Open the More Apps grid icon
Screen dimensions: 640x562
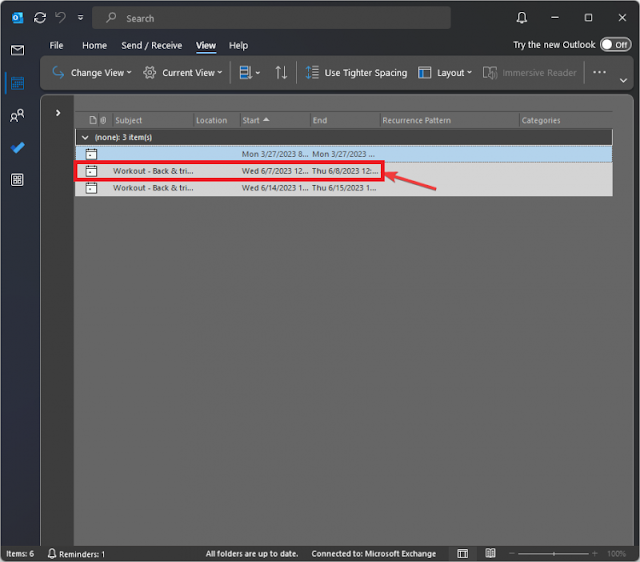point(17,180)
